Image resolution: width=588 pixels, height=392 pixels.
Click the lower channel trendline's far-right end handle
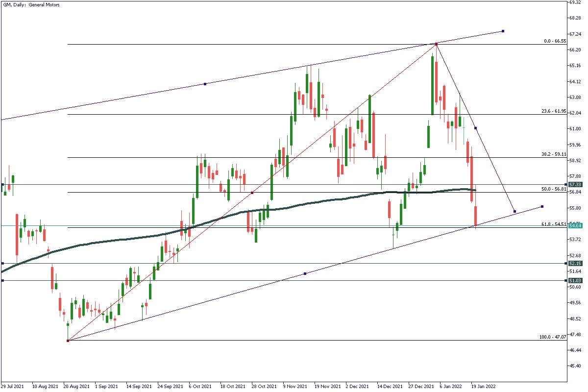pos(542,206)
